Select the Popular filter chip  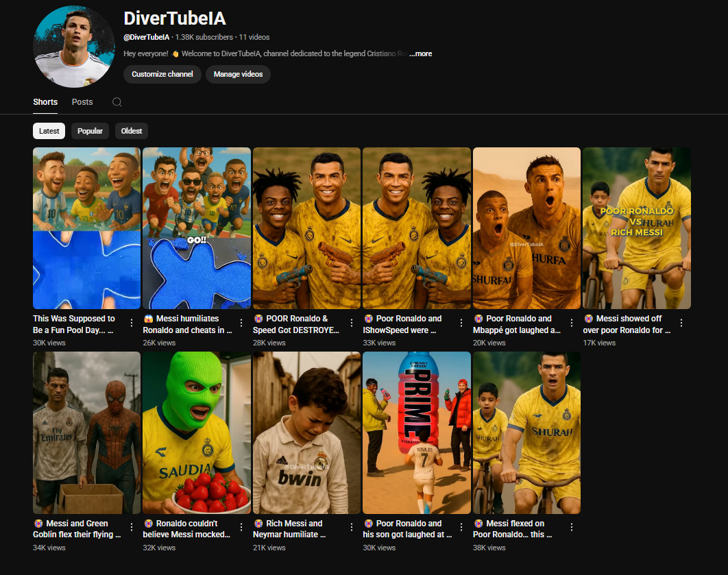point(90,131)
